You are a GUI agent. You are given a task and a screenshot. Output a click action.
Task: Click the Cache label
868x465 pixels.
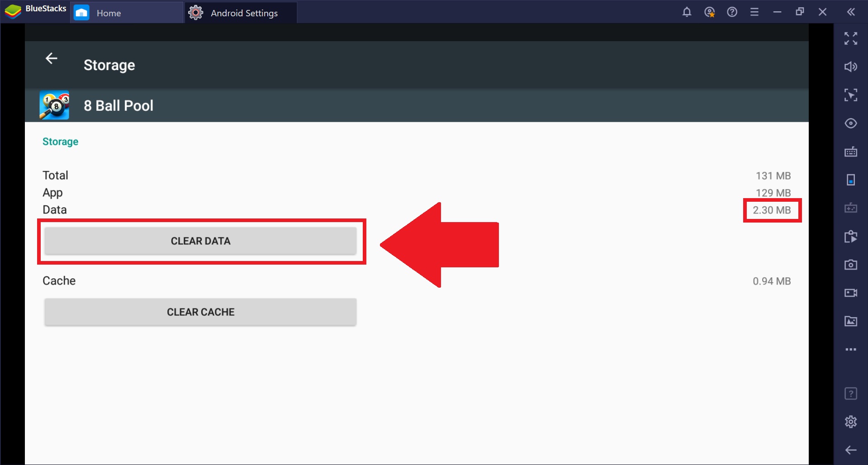[x=59, y=281]
